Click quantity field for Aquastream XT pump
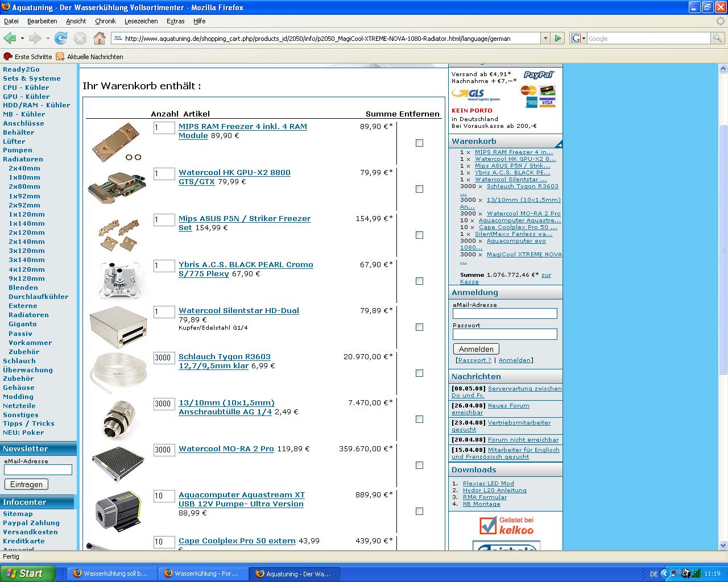The height and width of the screenshot is (582, 728). pos(164,496)
